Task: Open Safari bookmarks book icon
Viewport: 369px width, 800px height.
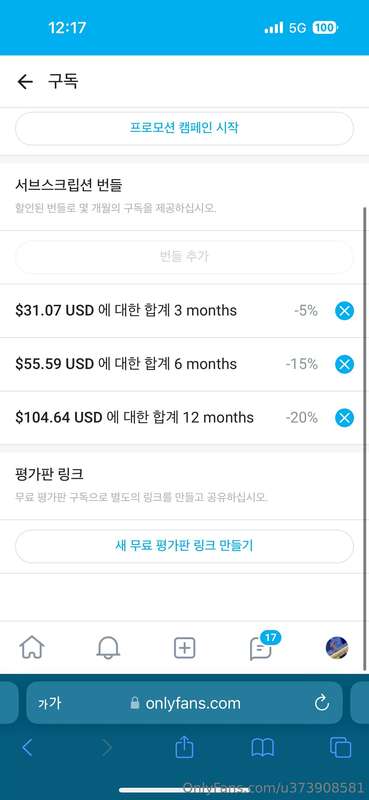Action: coord(263,748)
